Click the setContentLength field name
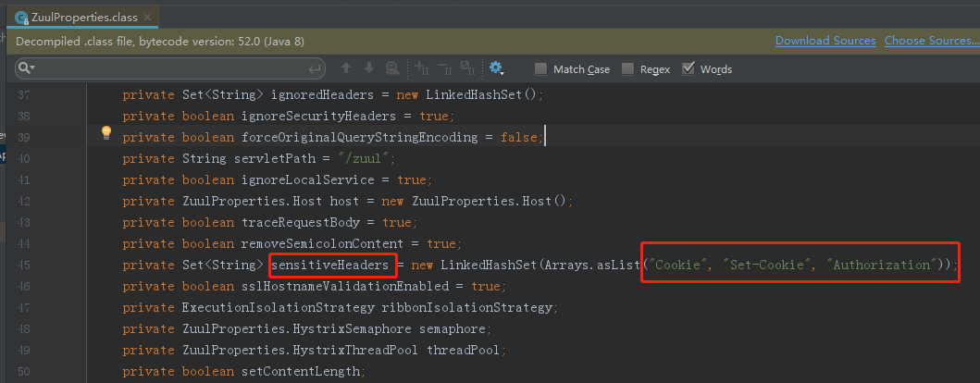Screen dimensions: 980x383 301,371
